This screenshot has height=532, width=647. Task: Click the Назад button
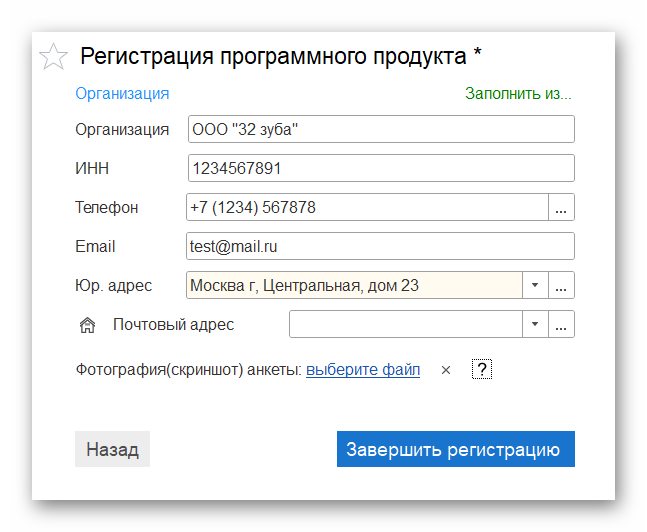click(112, 449)
